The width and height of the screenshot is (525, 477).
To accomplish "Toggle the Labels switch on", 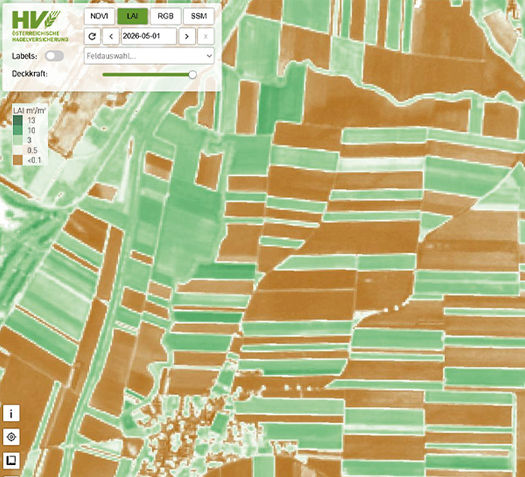I will click(54, 56).
